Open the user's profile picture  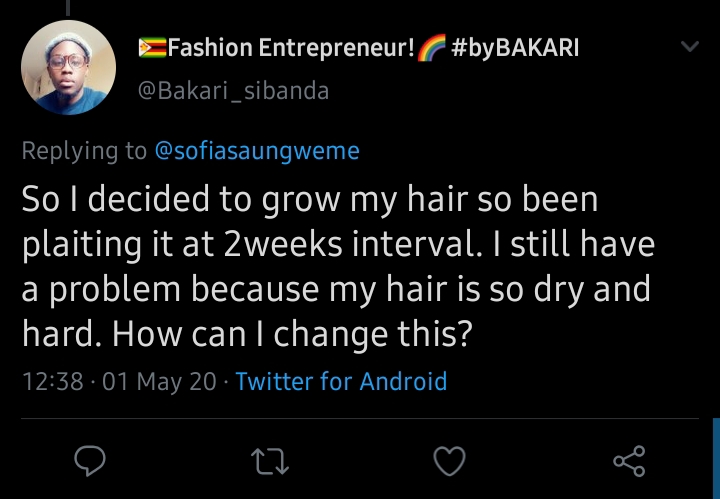(68, 67)
